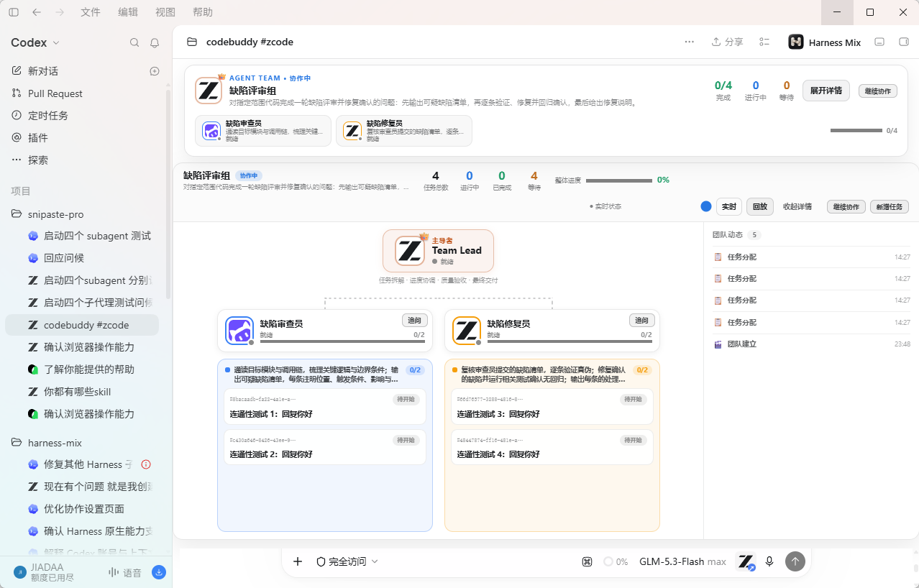
Task: Open the 完全访问 permission dropdown
Action: pos(347,561)
